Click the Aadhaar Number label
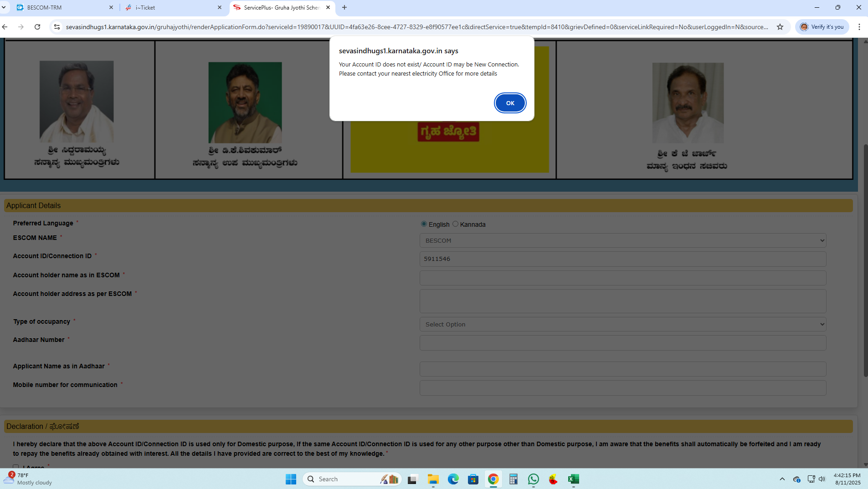Screen dimensions: 868x489 39,340
